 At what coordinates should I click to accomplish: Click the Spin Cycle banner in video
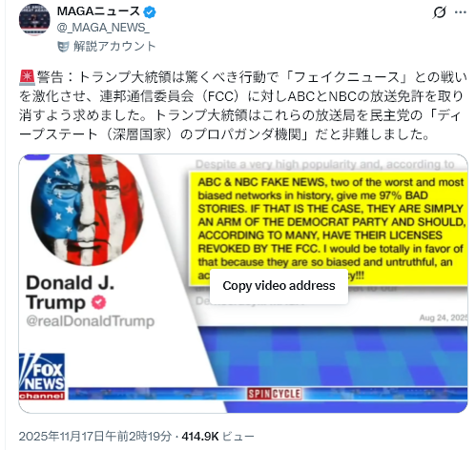click(x=275, y=394)
